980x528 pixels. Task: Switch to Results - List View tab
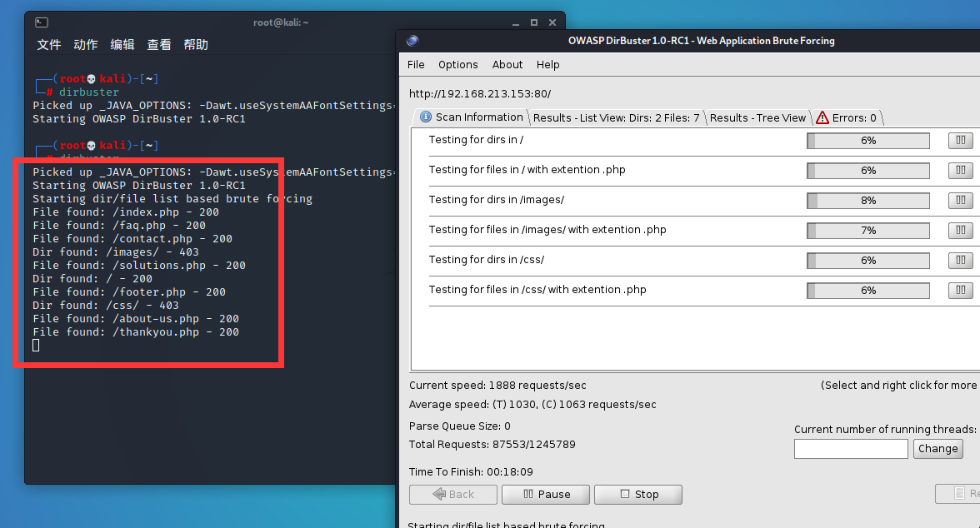point(617,117)
